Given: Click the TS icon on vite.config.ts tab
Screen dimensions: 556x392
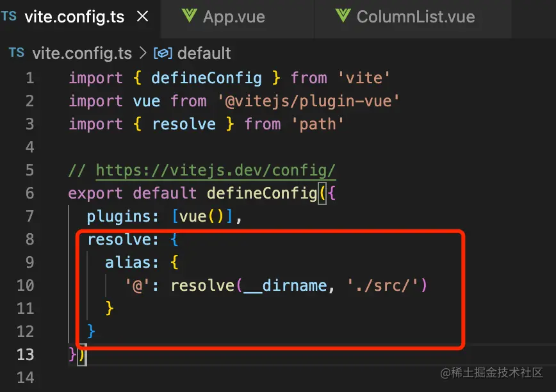Looking at the screenshot, I should (9, 16).
